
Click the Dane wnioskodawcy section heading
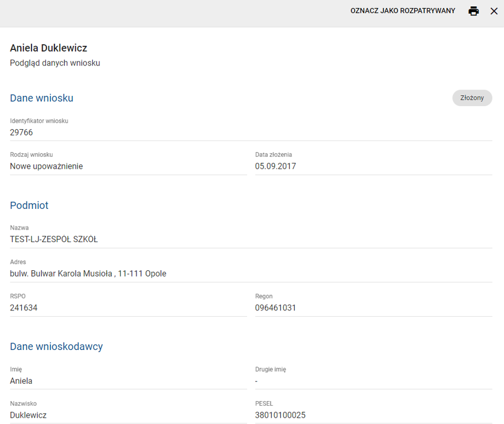click(x=56, y=347)
